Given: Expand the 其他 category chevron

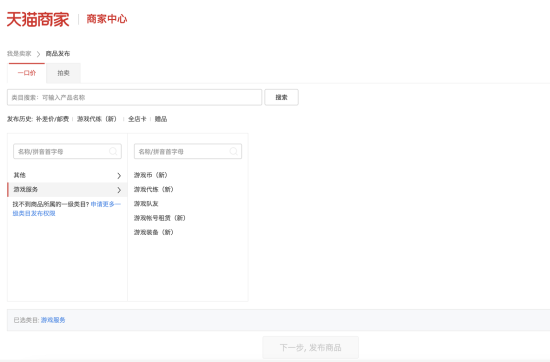Looking at the screenshot, I should (x=119, y=175).
